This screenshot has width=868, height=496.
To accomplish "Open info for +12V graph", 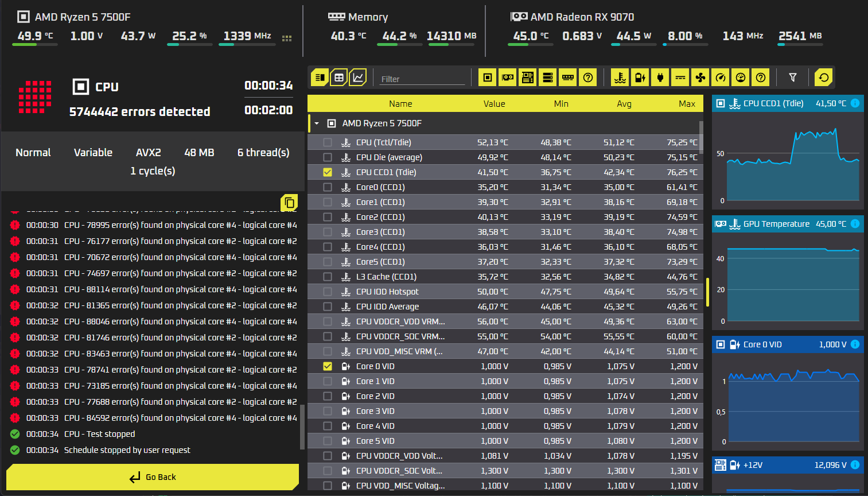I will 855,465.
